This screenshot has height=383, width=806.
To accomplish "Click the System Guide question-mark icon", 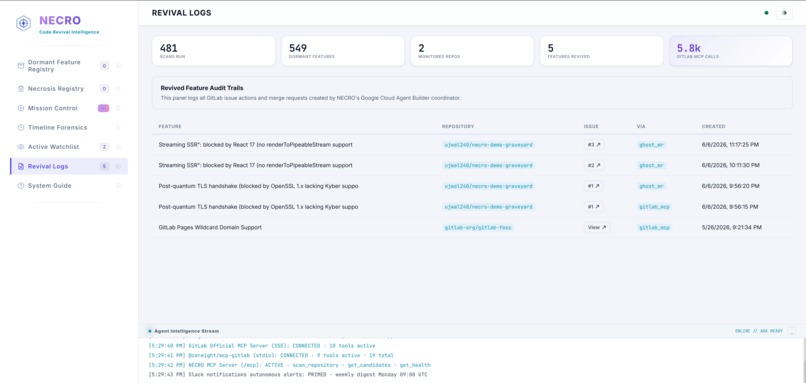I will 21,186.
